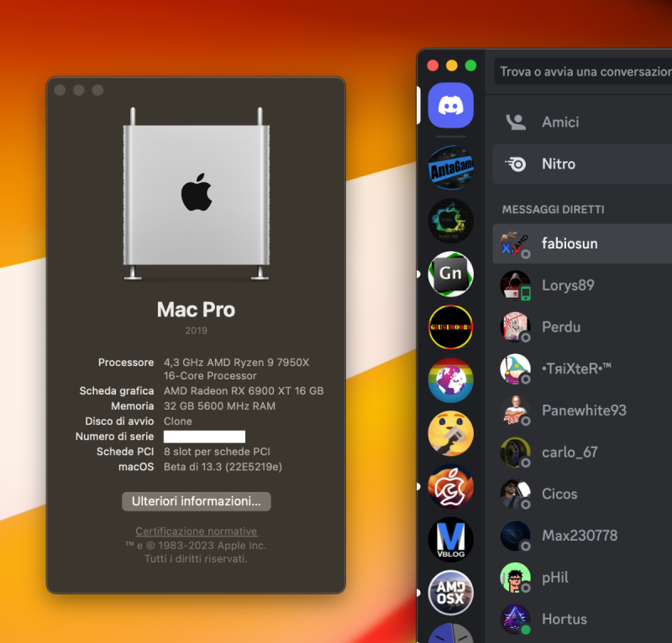
Task: Click the MESSAGGI DIRETTI header
Action: coord(554,210)
